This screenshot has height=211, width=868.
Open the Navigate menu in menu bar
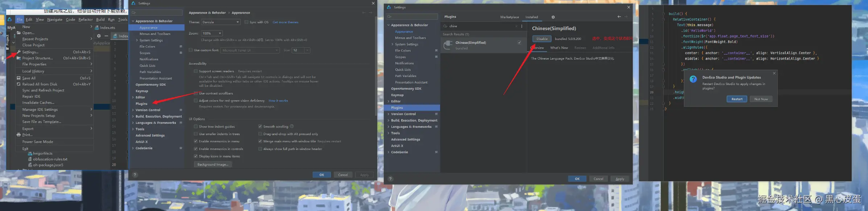[x=55, y=20]
